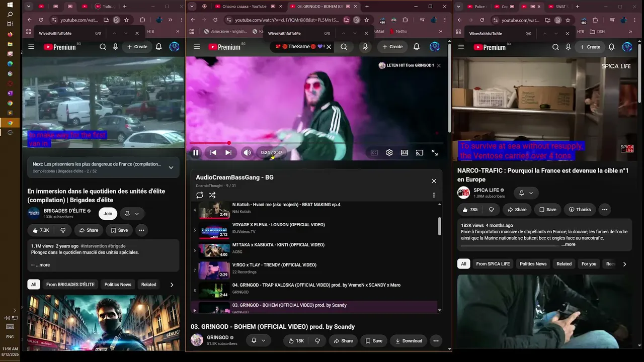Toggle shuffle for AudioCreamBassGang playlist
Viewport: 644px width, 362px height.
pos(212,195)
